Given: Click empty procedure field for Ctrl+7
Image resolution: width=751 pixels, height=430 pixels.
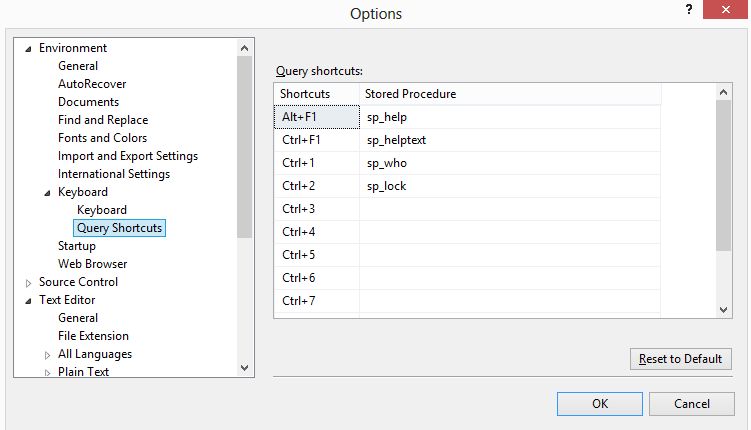Looking at the screenshot, I should [510, 301].
